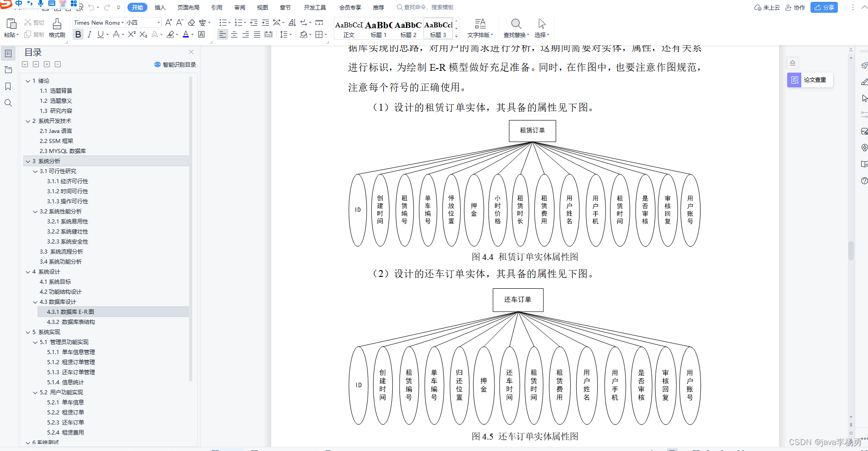Click the distributed alignment icon

pos(268,34)
